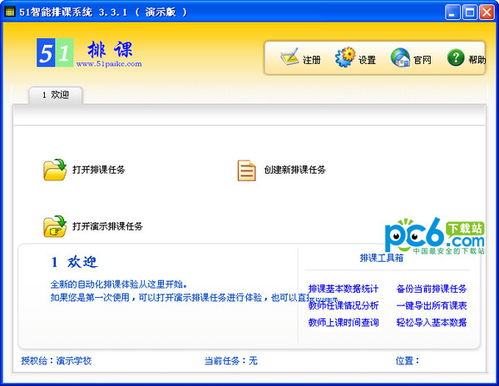Open 教师任课情况分析 link

(x=343, y=305)
